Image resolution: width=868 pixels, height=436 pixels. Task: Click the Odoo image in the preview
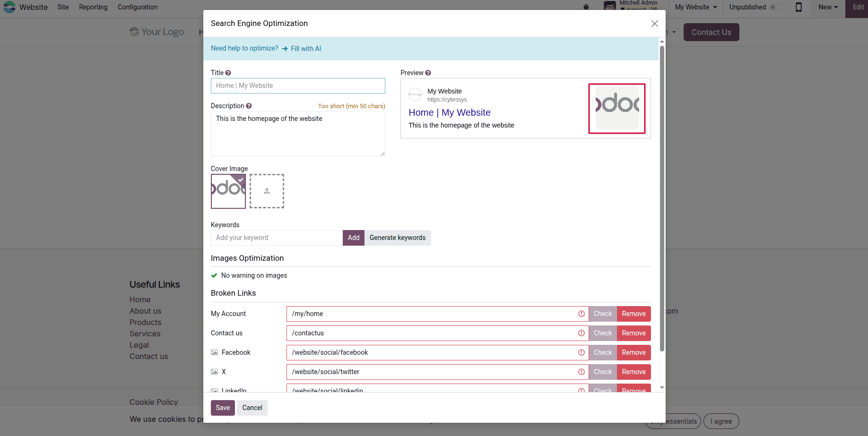[x=617, y=109]
